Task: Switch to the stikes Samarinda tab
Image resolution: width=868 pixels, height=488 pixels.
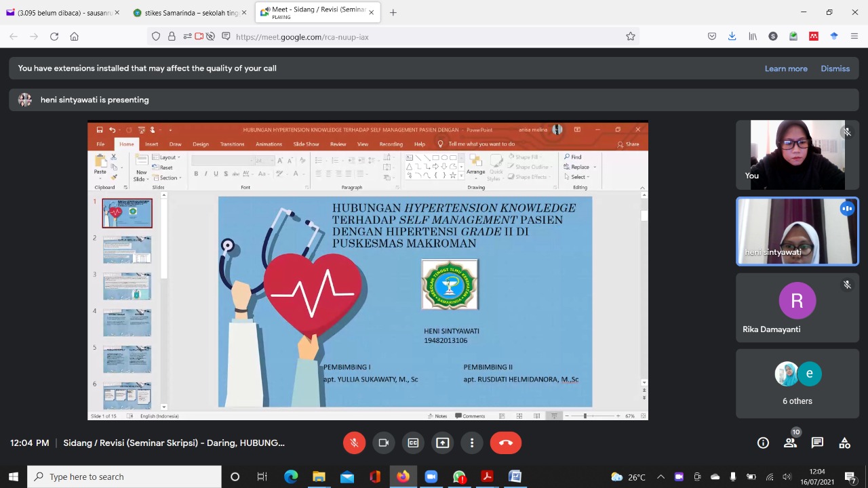Action: click(x=186, y=12)
